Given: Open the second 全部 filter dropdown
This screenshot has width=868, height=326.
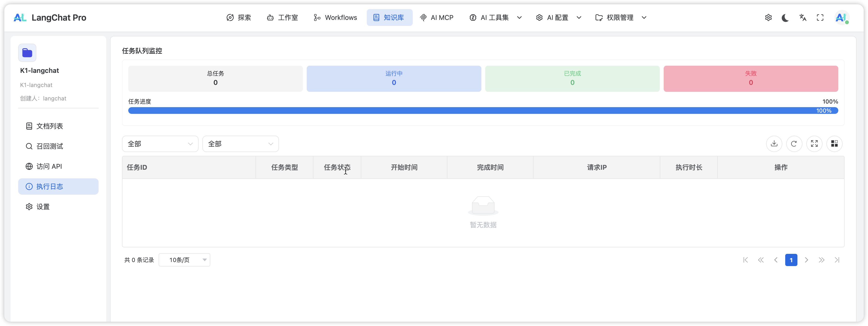Looking at the screenshot, I should 240,144.
